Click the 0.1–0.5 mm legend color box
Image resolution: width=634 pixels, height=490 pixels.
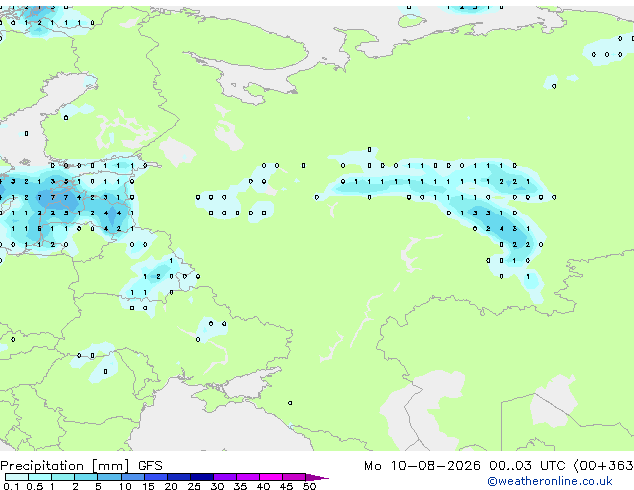tap(17, 477)
